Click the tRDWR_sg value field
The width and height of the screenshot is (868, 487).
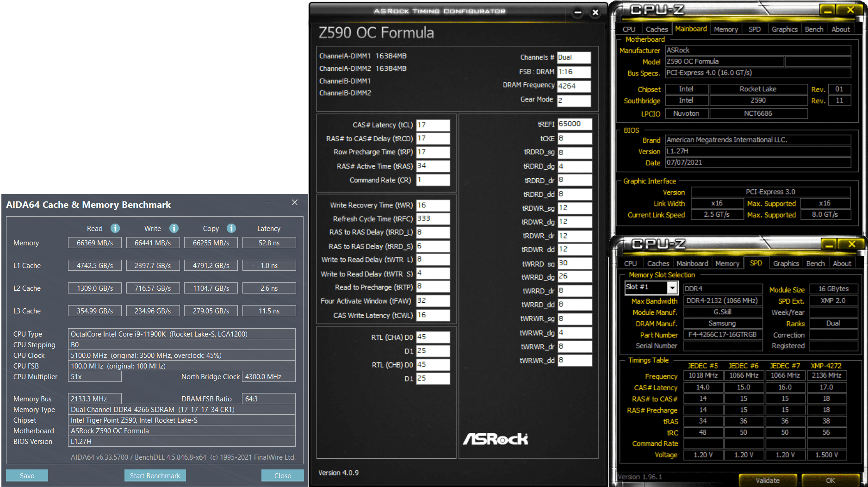tap(574, 208)
